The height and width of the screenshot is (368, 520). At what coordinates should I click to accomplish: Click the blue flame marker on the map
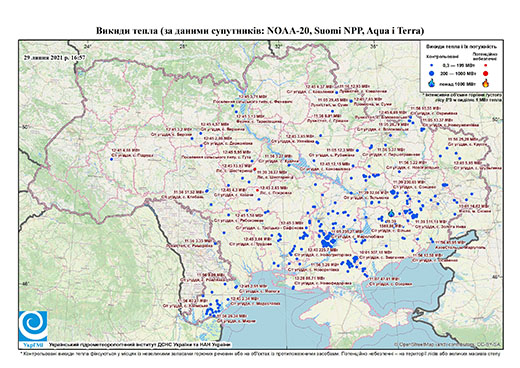pos(391,213)
